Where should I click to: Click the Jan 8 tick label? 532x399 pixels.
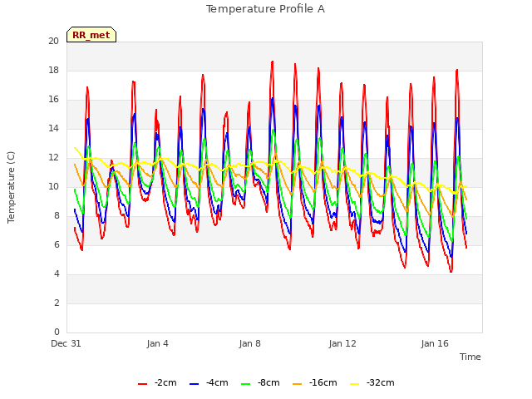coord(250,343)
